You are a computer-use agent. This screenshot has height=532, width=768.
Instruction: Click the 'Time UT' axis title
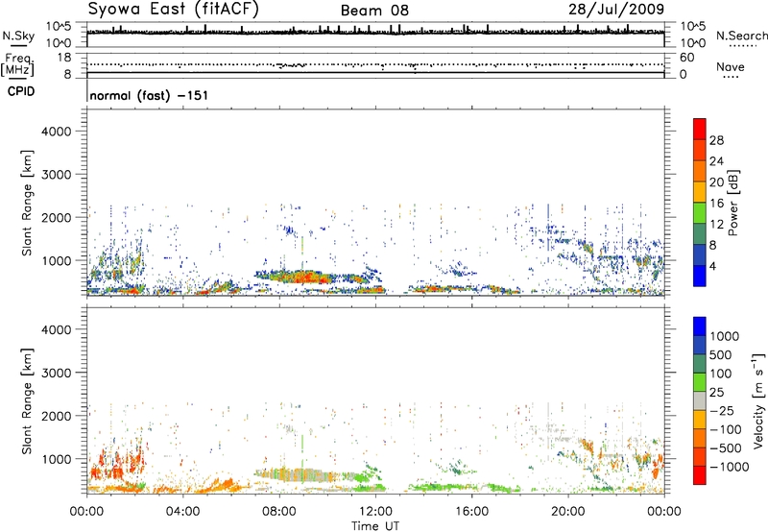pyautogui.click(x=375, y=526)
